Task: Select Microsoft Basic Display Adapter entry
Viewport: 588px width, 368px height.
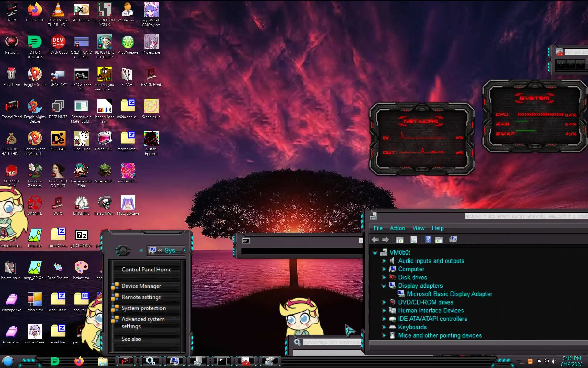Action: [x=449, y=294]
